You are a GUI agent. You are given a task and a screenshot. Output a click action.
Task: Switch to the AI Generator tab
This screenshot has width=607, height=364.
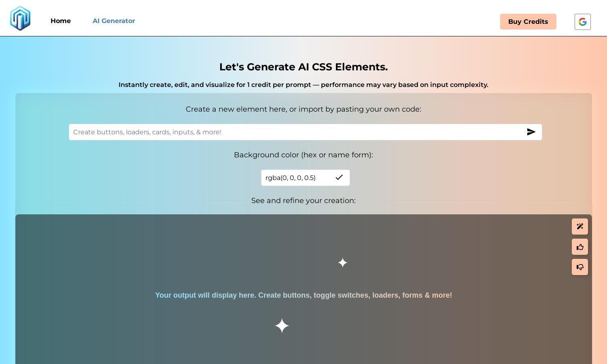click(114, 21)
